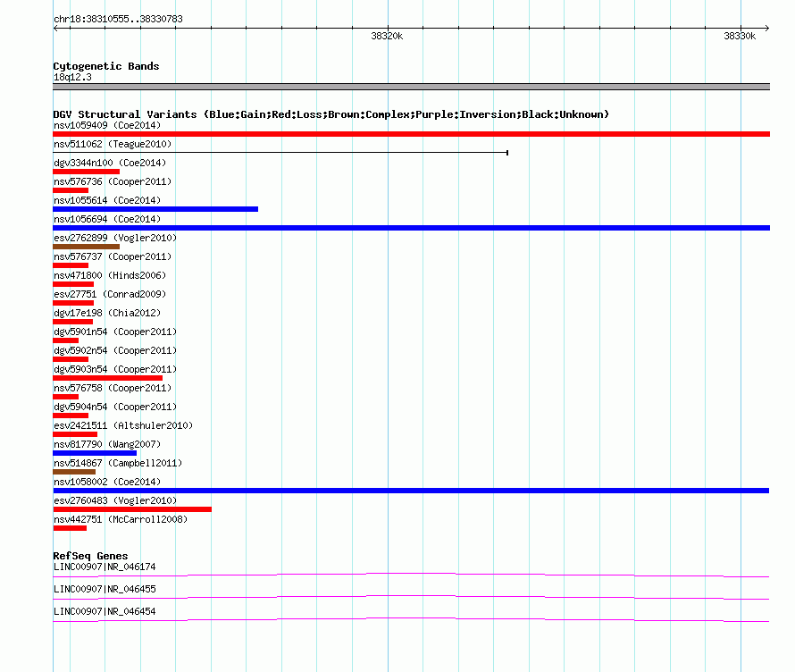Click the RefSeq Genes track title

[91, 556]
